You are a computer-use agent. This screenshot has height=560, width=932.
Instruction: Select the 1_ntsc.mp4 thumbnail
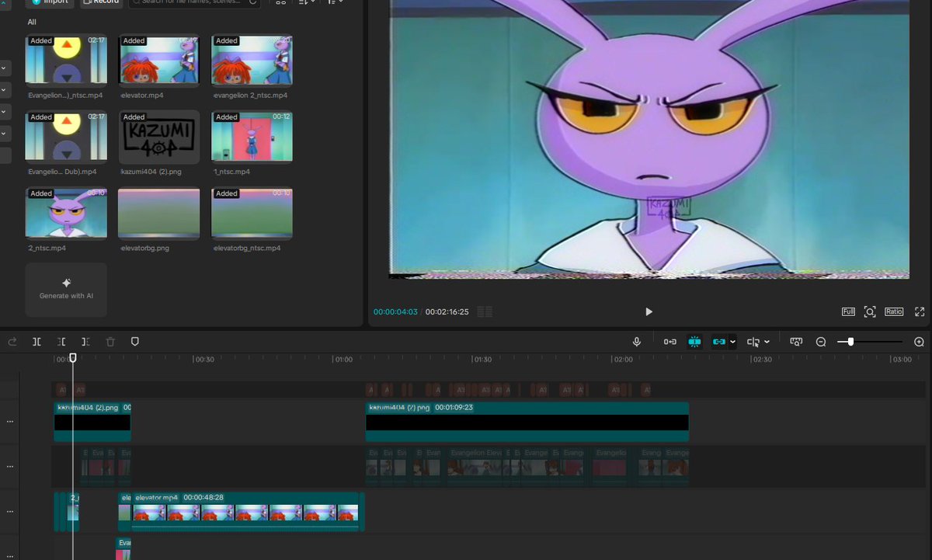click(x=252, y=135)
